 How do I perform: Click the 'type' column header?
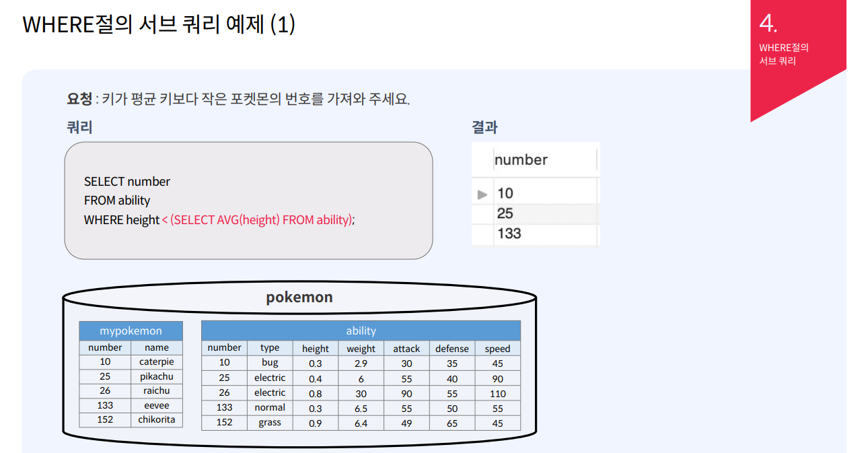[x=270, y=348]
